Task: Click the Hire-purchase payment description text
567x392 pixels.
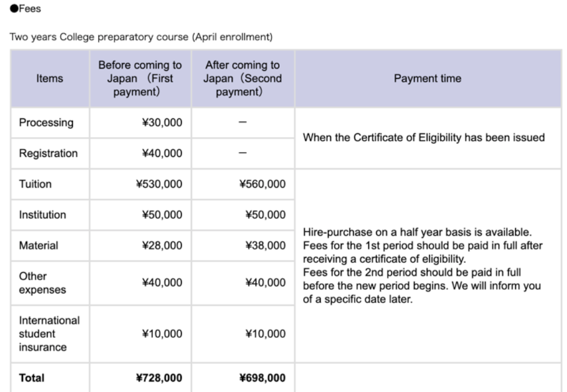Action: tap(422, 265)
